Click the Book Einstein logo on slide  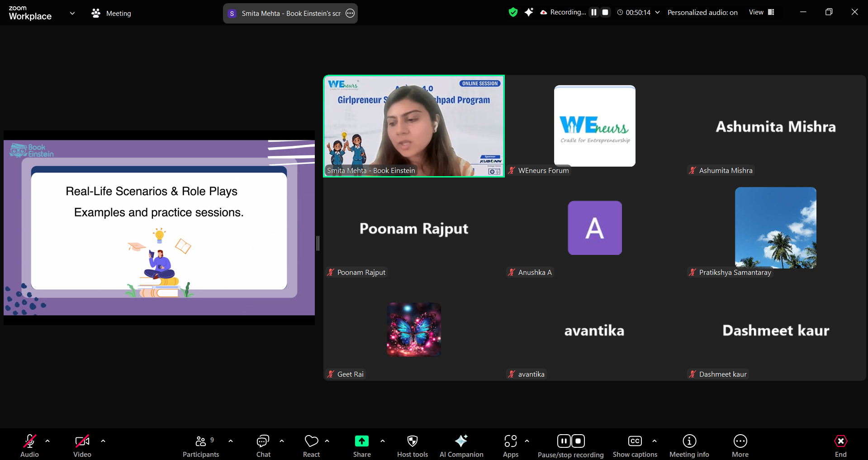(x=32, y=150)
